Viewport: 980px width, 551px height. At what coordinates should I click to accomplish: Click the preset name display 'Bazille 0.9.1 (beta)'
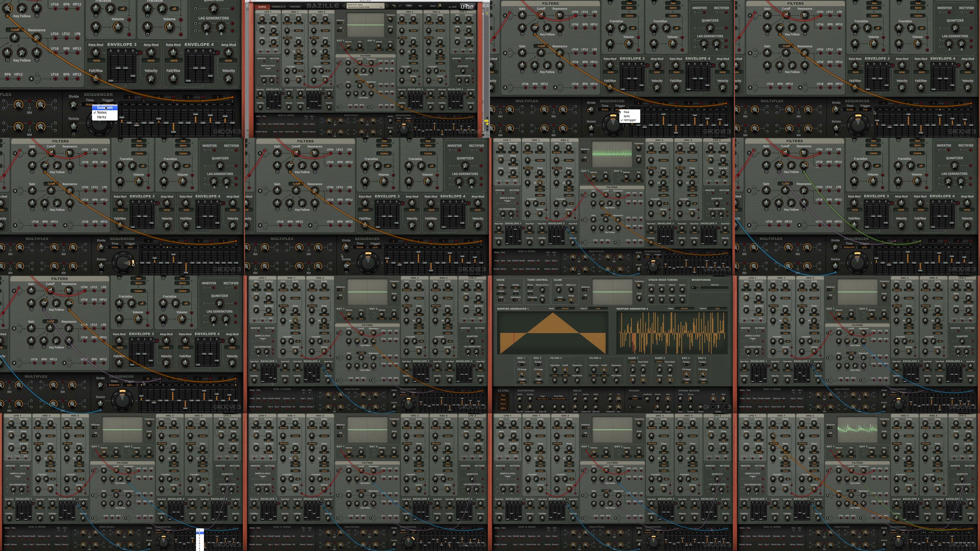coord(366,6)
